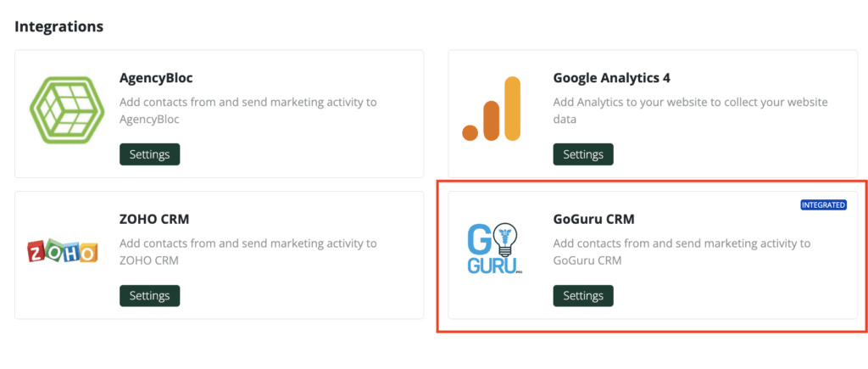Select the AgencyBloc card title

tap(156, 78)
